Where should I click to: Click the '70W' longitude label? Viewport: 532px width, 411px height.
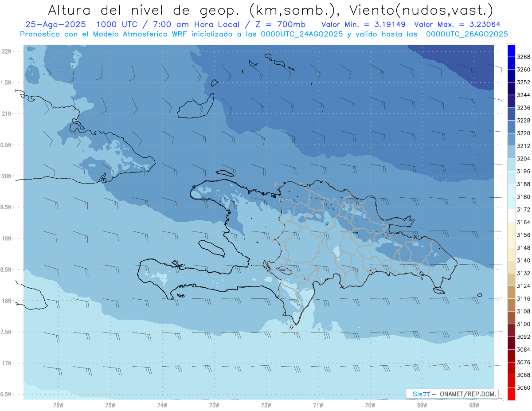[370, 405]
